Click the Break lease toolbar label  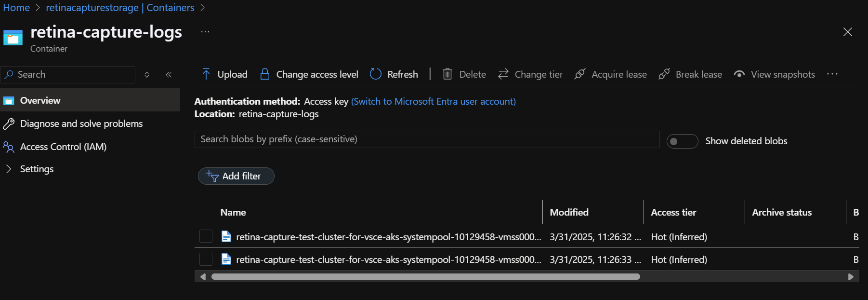(699, 74)
